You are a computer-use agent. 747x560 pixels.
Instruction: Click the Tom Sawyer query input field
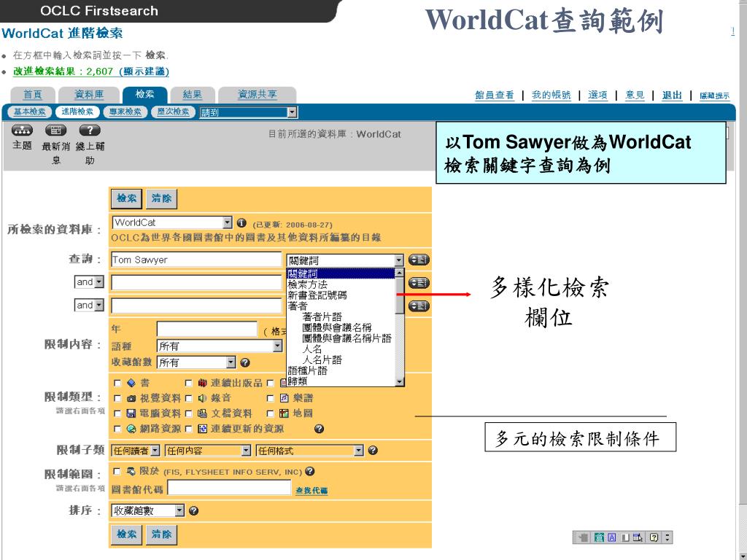196,260
